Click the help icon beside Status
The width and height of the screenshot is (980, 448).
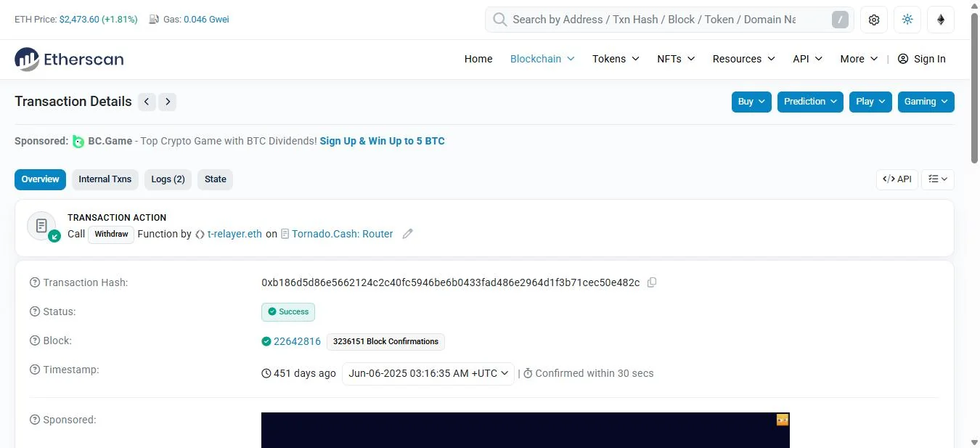[x=35, y=311]
